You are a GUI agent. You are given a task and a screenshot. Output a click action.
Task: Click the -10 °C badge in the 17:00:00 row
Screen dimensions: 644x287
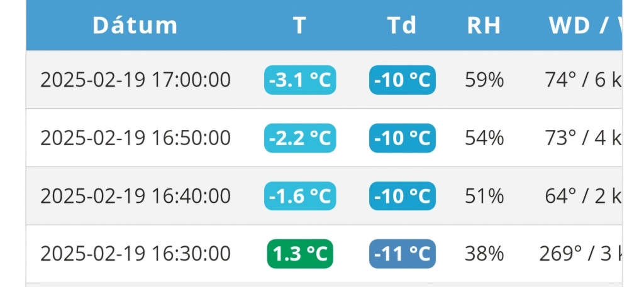coord(402,80)
